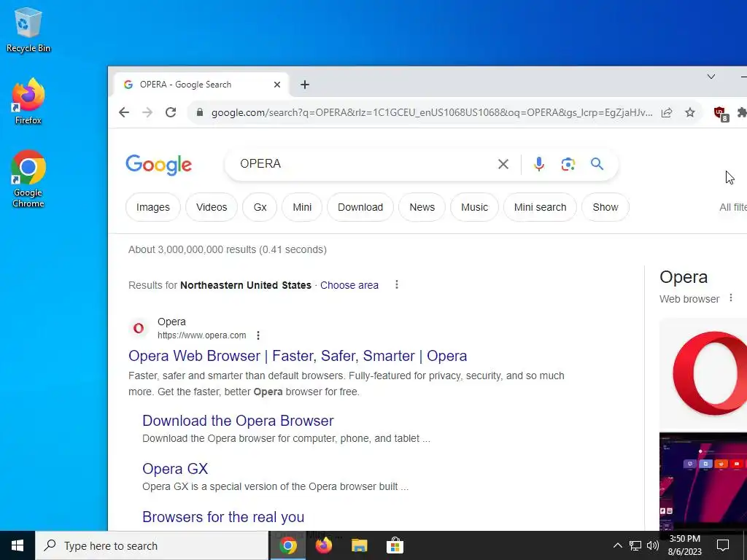Open the three-dot menu beside opera.com result

[x=258, y=335]
